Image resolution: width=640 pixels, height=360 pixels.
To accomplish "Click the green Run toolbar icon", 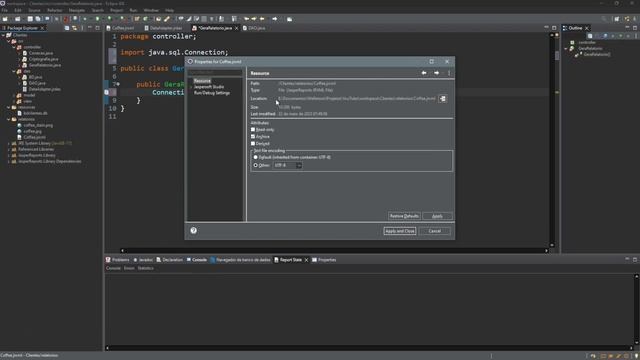I will coord(98,19).
